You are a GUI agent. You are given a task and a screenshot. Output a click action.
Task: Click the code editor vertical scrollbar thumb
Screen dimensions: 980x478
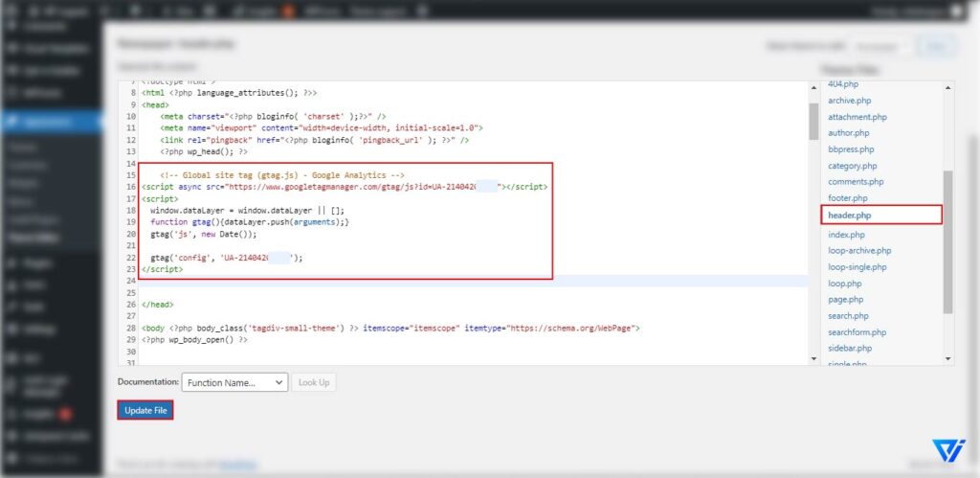(x=813, y=122)
